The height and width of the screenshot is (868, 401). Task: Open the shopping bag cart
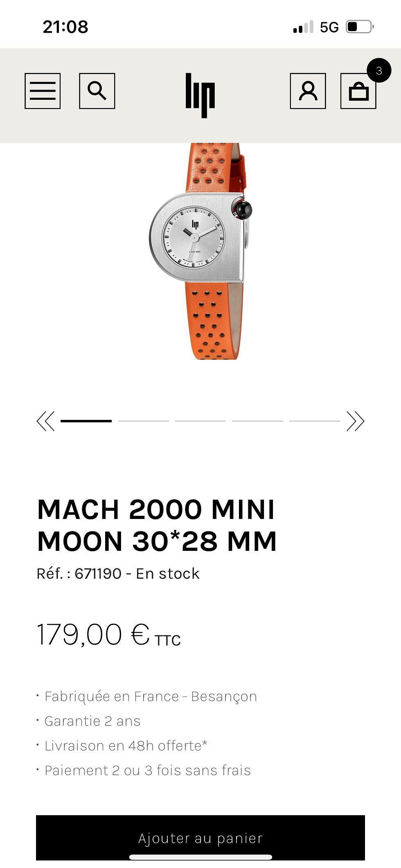tap(358, 91)
